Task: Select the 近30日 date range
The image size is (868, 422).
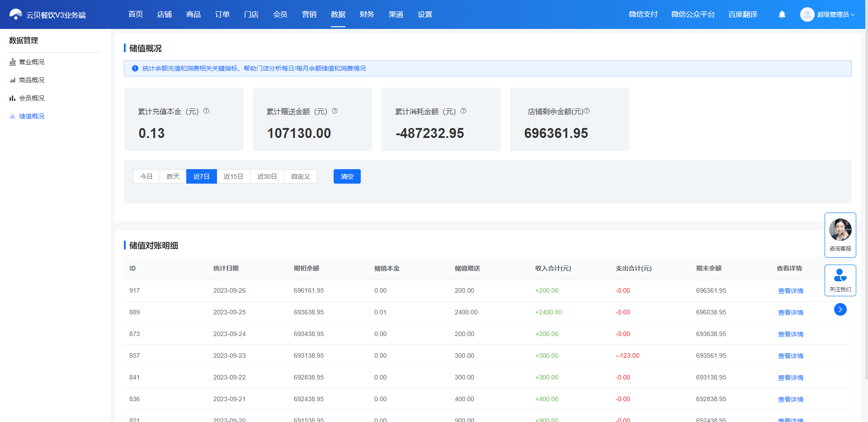Action: tap(267, 176)
